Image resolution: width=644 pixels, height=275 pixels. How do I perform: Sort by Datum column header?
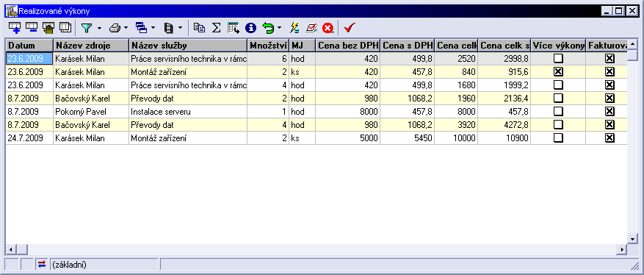point(29,45)
